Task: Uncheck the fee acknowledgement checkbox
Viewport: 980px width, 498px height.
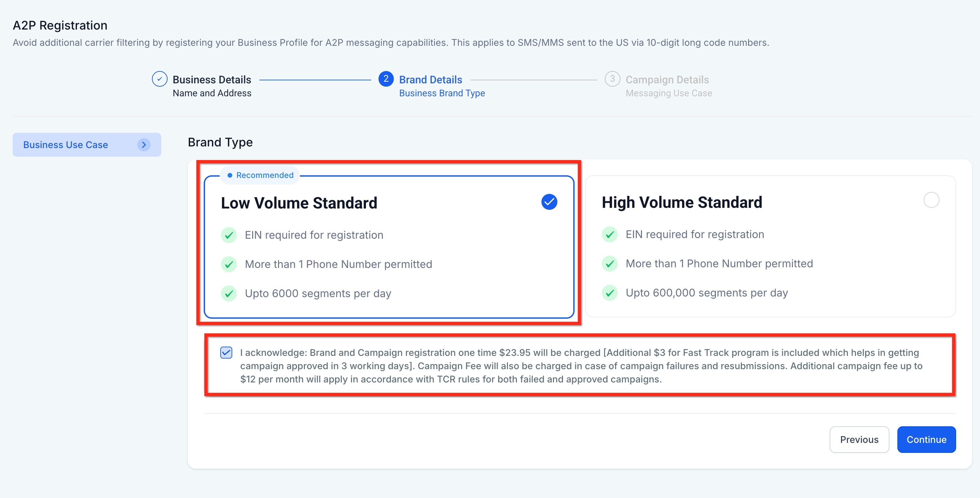Action: (x=226, y=353)
